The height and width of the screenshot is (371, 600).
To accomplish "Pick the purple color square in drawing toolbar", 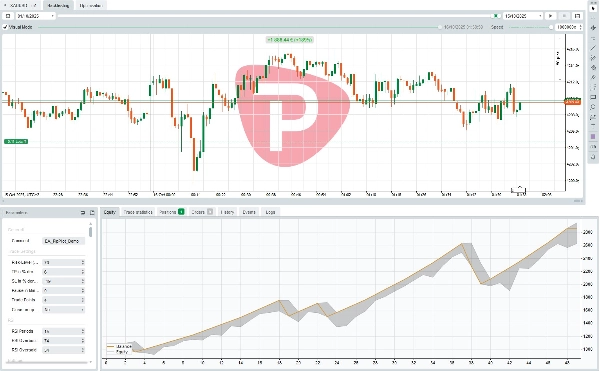I will 593,137.
